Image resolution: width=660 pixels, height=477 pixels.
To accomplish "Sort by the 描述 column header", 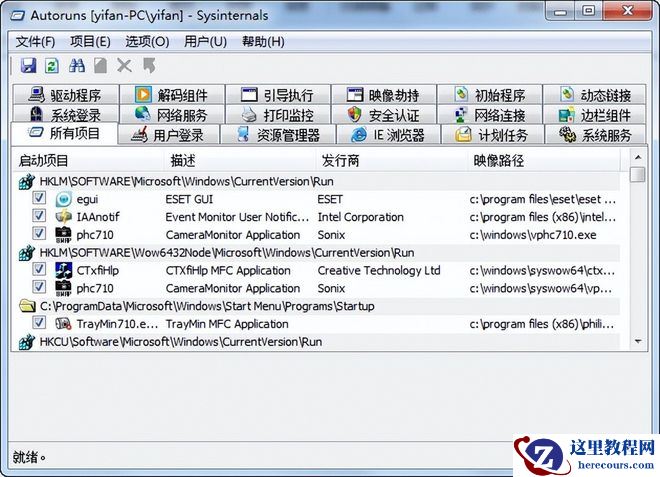I will click(240, 160).
